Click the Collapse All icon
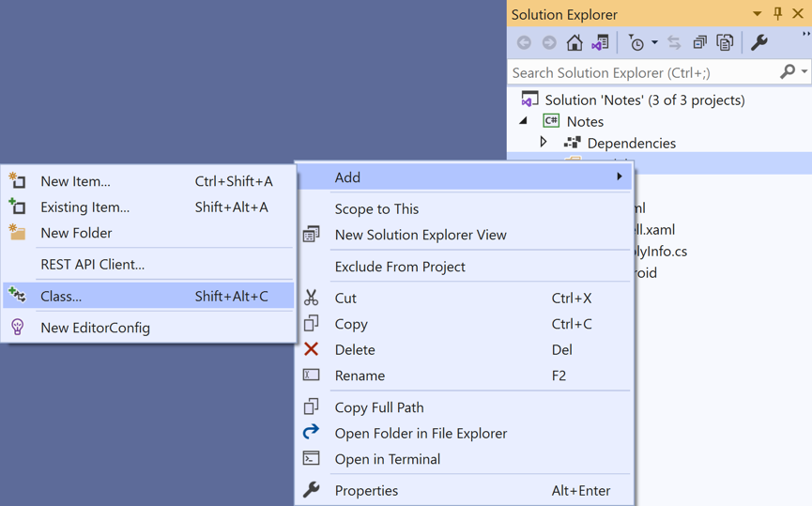This screenshot has height=506, width=812. pos(699,42)
